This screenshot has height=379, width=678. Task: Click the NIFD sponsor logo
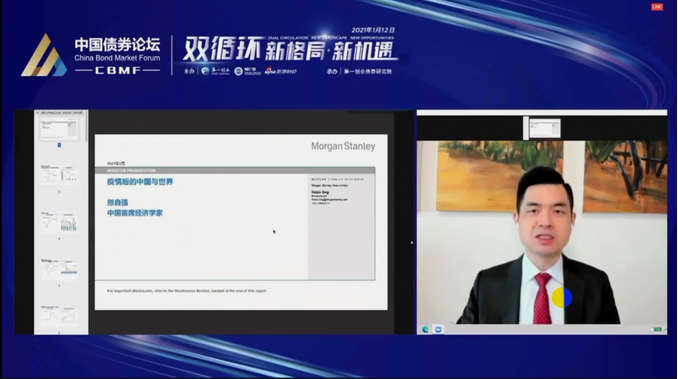click(247, 71)
